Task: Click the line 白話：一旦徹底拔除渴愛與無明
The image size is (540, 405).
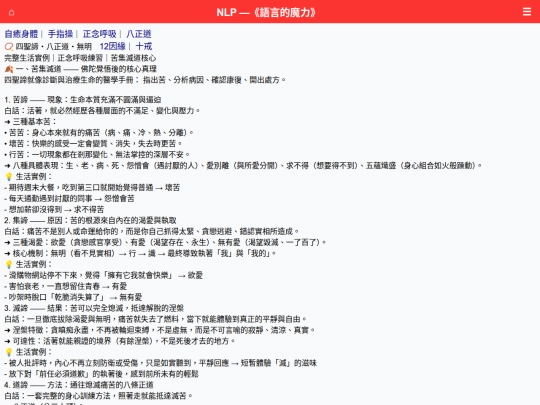Action: [x=156, y=319]
